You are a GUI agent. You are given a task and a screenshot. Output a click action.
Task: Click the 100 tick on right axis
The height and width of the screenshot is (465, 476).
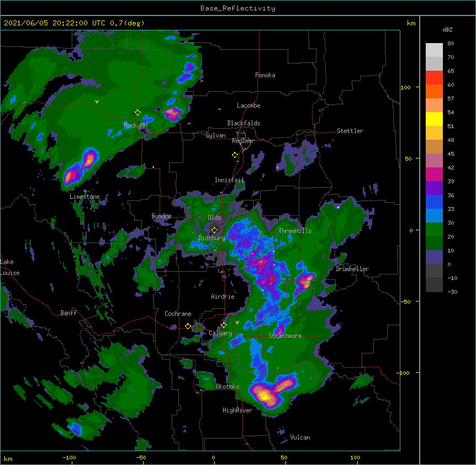pos(405,87)
